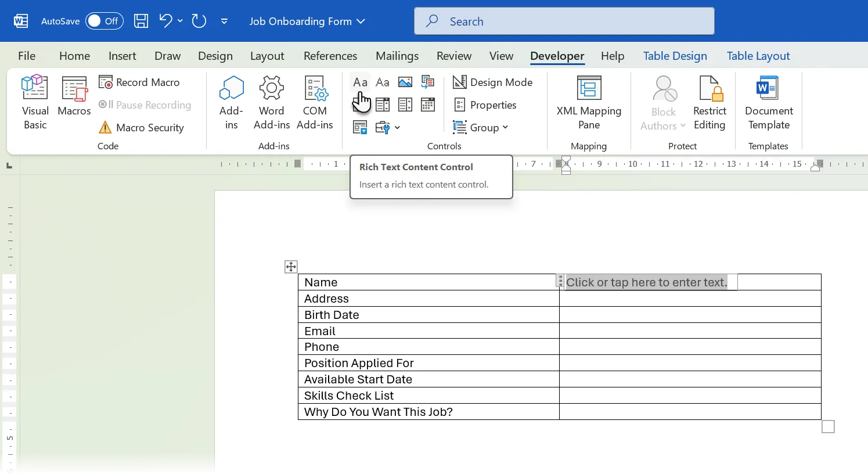Insert a Plain Text Content Control
Image resolution: width=868 pixels, height=474 pixels.
pos(383,82)
